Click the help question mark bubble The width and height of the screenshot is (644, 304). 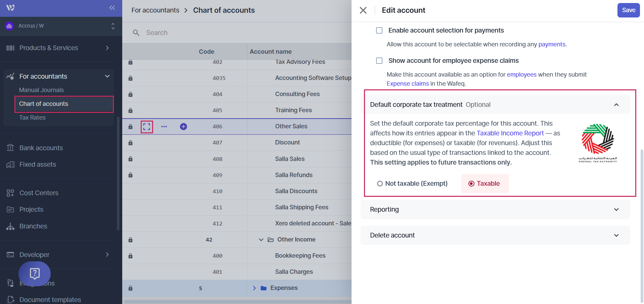coord(35,273)
